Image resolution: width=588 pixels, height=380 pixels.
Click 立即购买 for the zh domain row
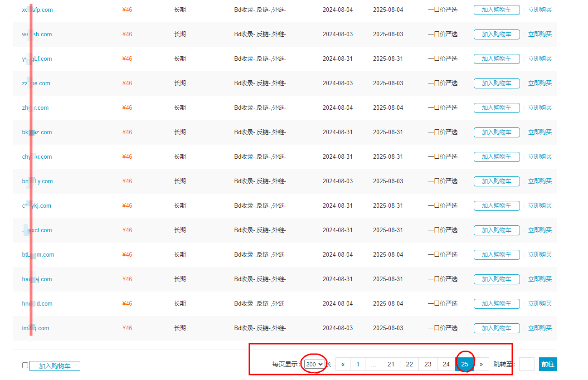tap(540, 107)
